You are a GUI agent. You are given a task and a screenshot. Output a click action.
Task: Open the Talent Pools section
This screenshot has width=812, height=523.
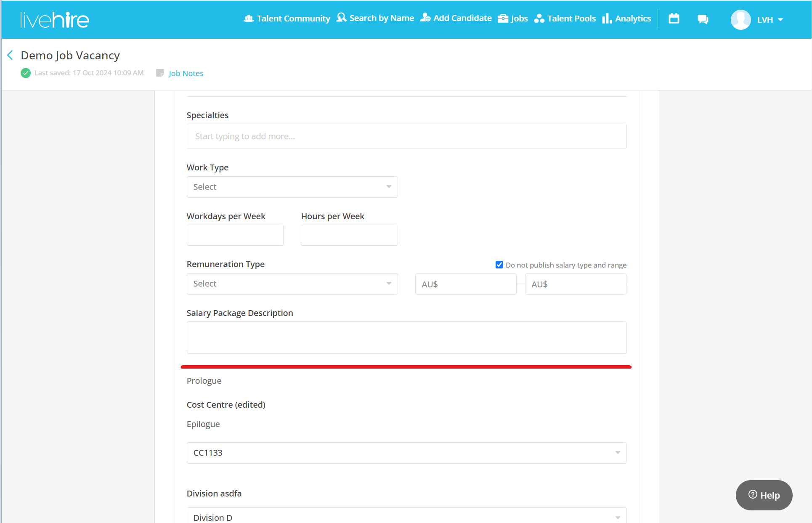click(565, 18)
